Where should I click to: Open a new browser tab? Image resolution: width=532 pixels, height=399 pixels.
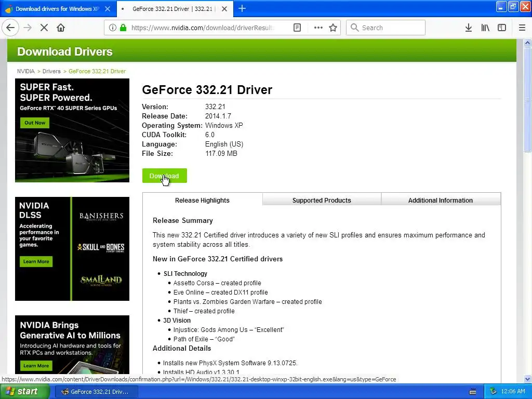pyautogui.click(x=242, y=8)
